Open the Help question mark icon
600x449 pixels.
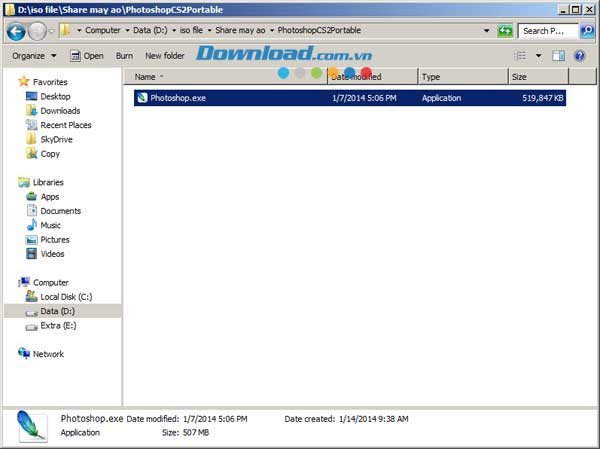(x=580, y=56)
